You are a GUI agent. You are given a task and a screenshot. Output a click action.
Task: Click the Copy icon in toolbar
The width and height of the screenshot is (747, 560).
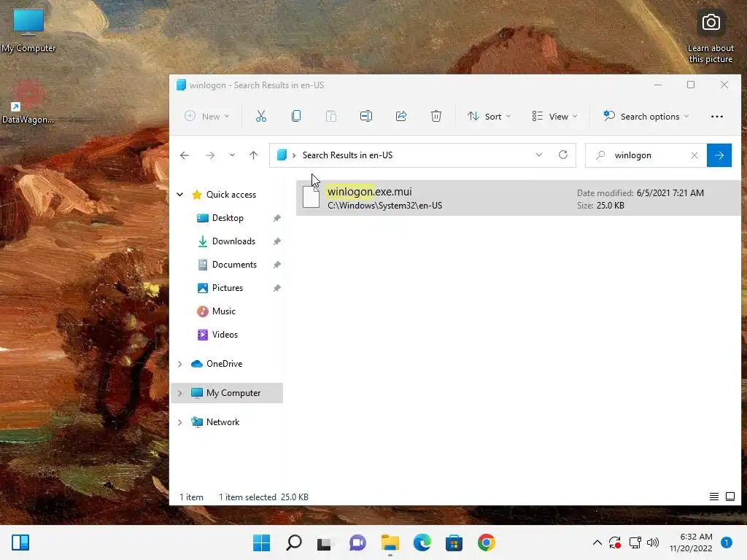point(296,116)
